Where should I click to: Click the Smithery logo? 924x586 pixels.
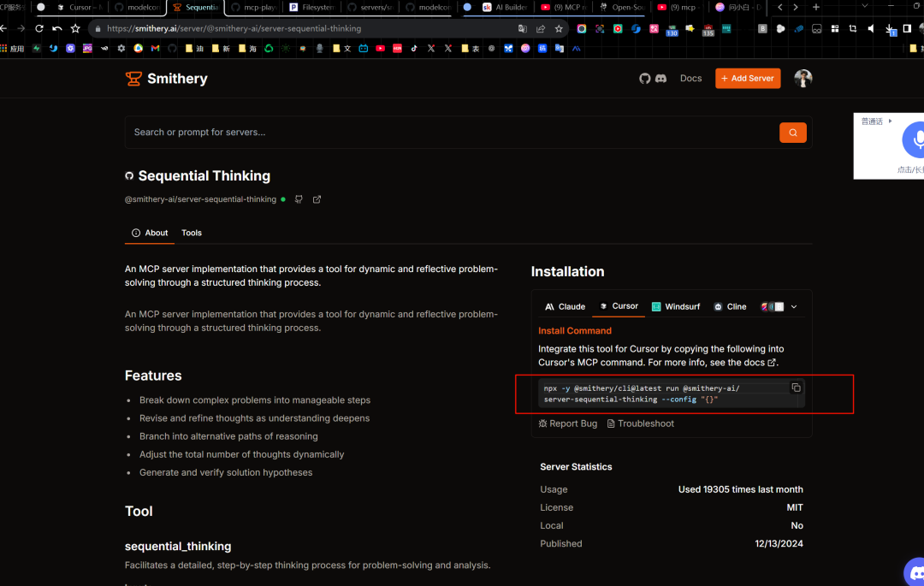[167, 79]
